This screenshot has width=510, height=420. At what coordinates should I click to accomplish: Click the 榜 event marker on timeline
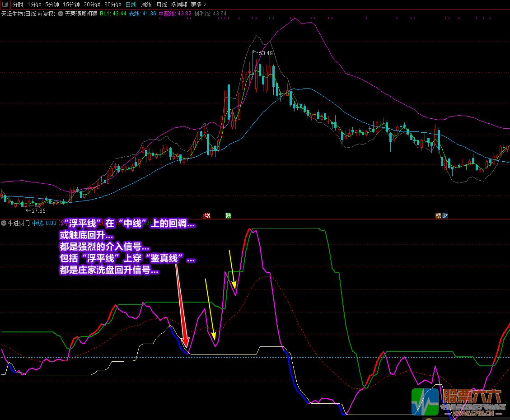[x=439, y=215]
